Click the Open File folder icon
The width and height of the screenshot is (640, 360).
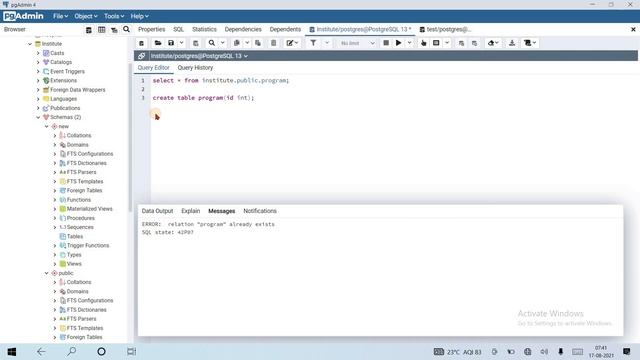tap(158, 43)
